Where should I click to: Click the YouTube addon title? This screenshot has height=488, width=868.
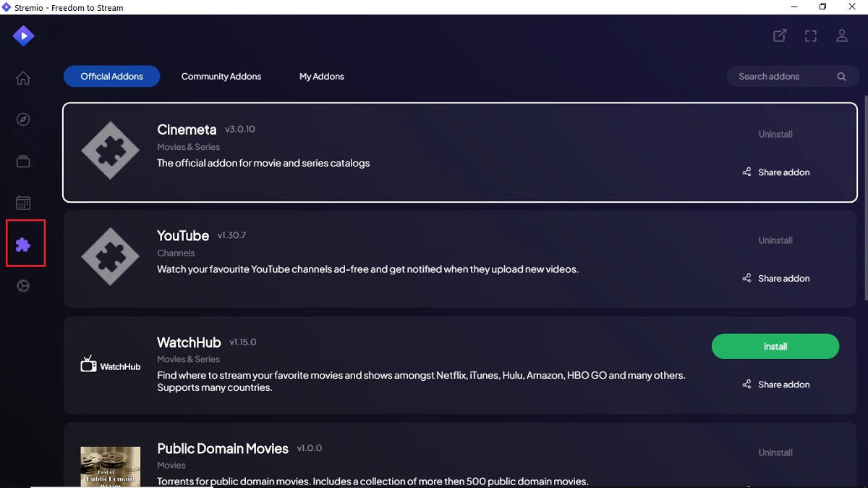[183, 235]
